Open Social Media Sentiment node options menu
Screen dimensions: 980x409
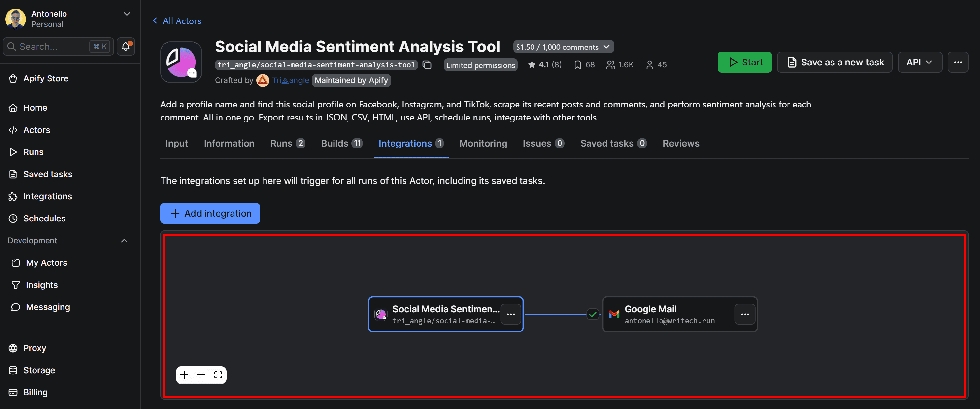click(x=511, y=314)
